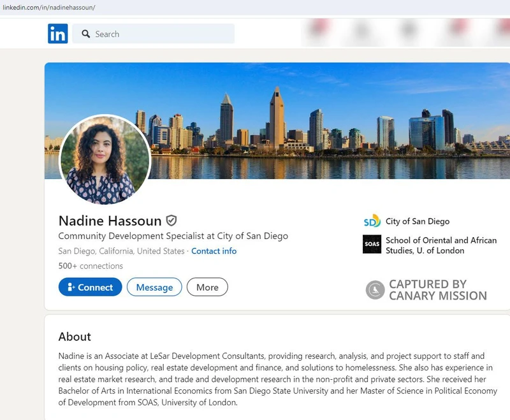This screenshot has width=510, height=420.
Task: Click the SOAS logo icon
Action: (x=372, y=244)
